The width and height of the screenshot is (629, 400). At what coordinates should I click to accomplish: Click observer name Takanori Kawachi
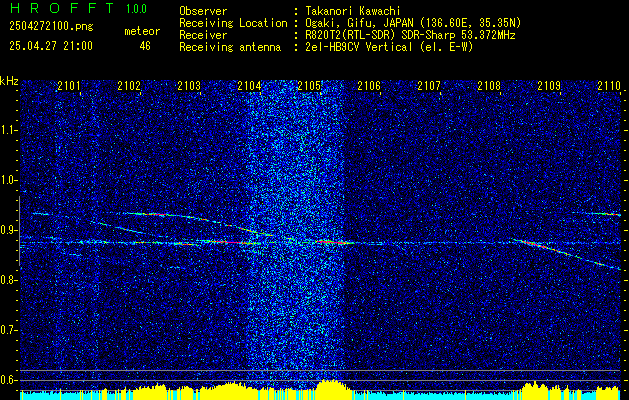click(x=353, y=11)
